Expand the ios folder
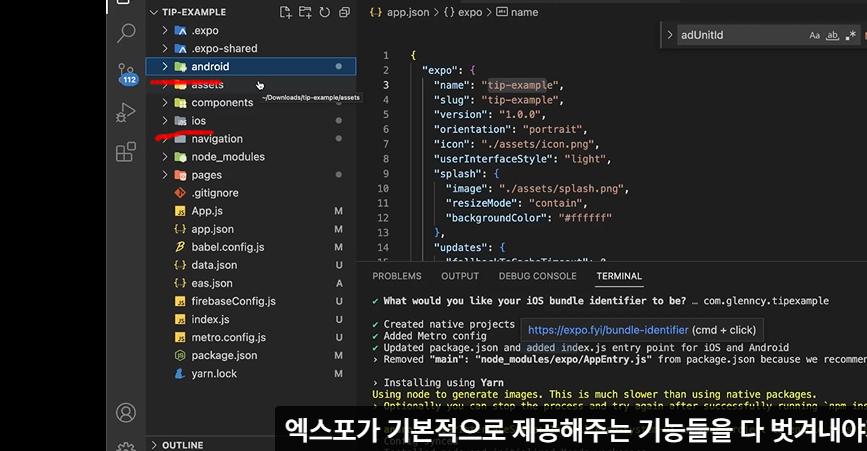The height and width of the screenshot is (451, 867). click(x=165, y=120)
